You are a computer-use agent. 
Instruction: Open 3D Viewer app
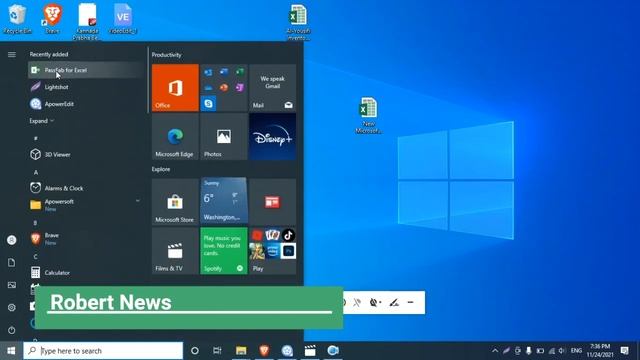point(85,154)
